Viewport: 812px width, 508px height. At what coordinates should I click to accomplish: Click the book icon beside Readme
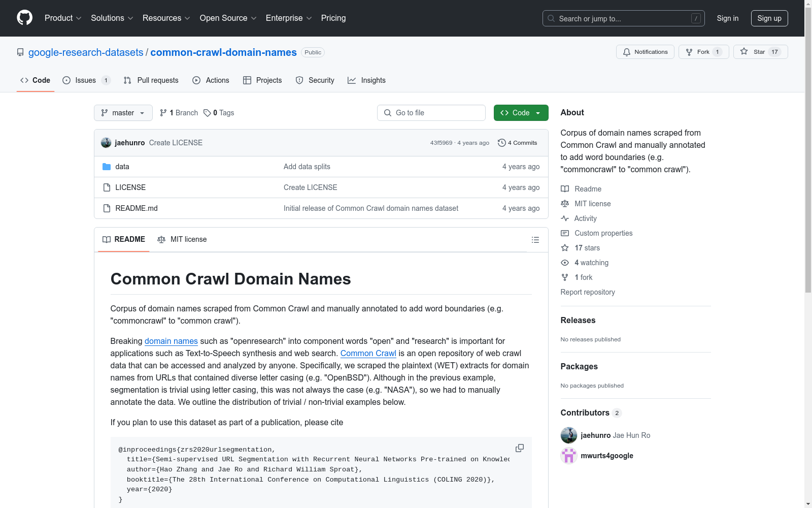coord(565,189)
